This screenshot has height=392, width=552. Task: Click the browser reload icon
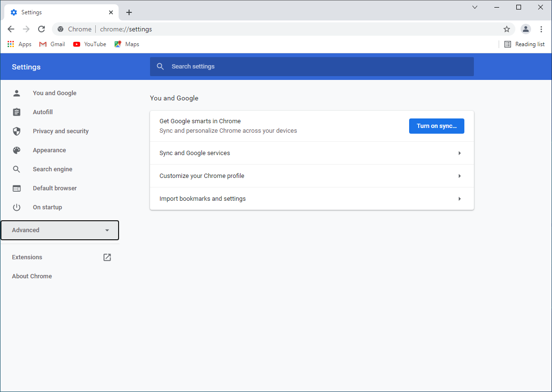(41, 29)
